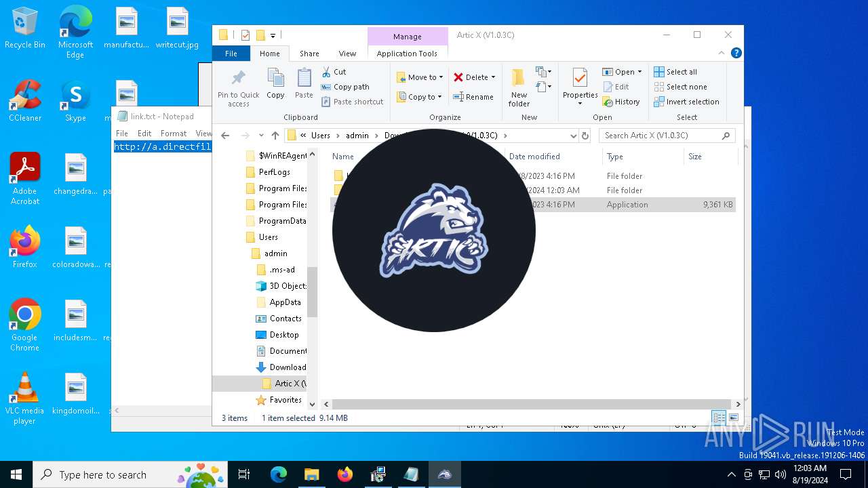Screen dimensions: 868x488
Task: Open Move to dropdown
Action: tap(419, 77)
